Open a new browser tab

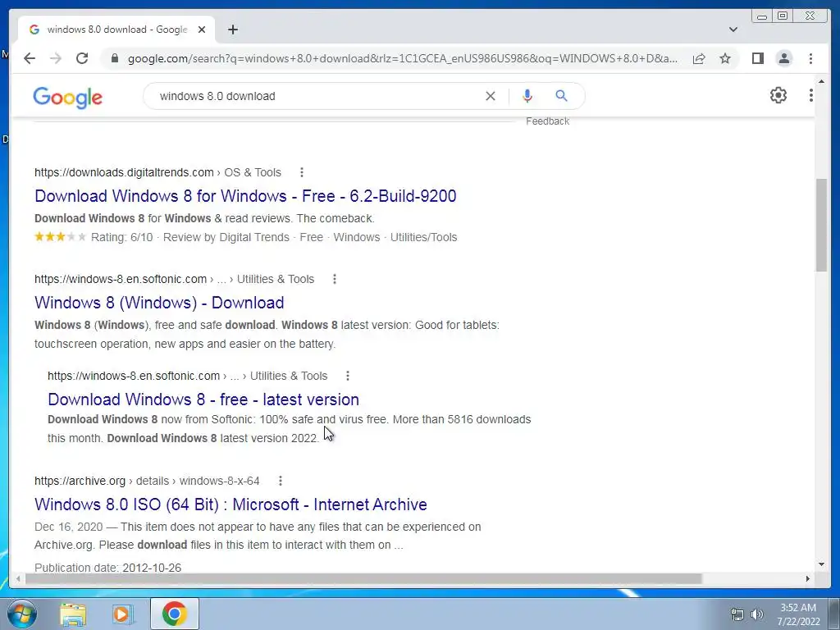(232, 30)
